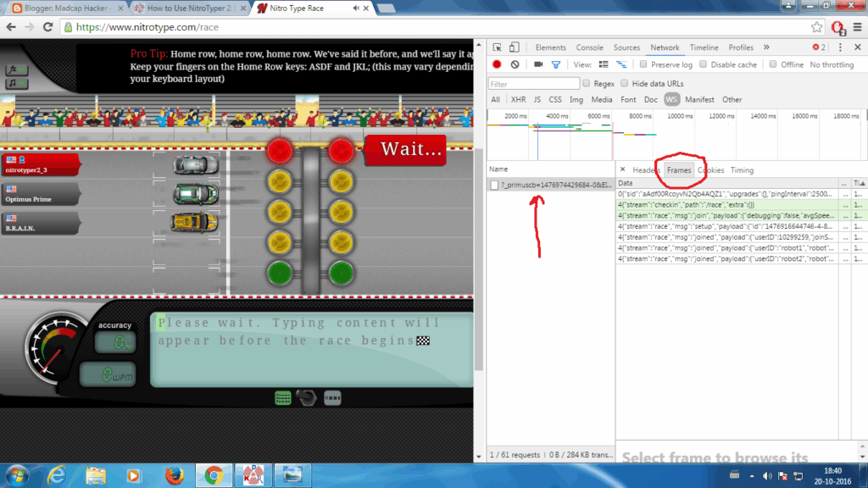The image size is (868, 488).
Task: Switch to the Timeline tab
Action: (704, 47)
